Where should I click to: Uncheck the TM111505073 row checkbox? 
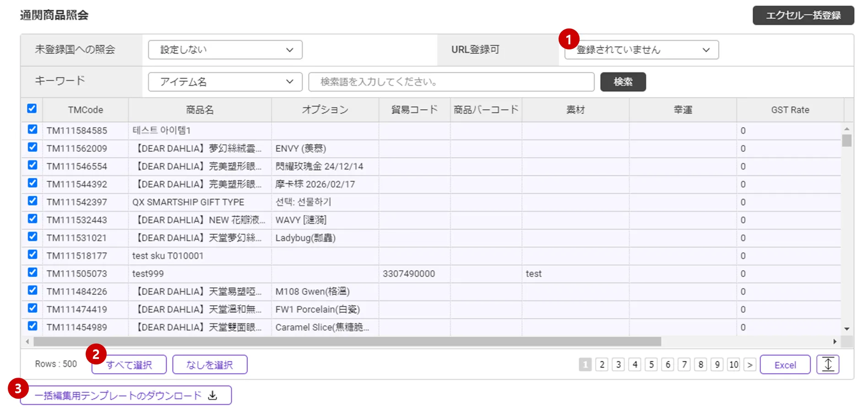pyautogui.click(x=32, y=272)
